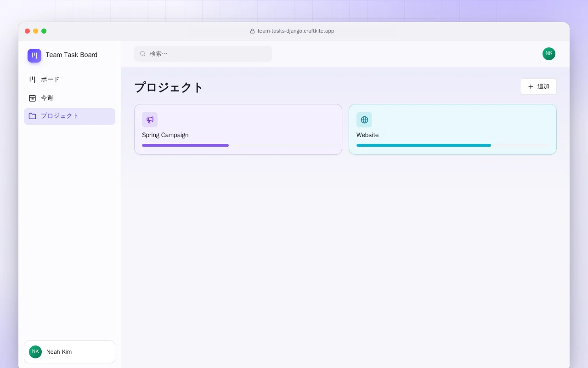588x368 pixels.
Task: Open the Noah Kim profile button
Action: tap(70, 352)
